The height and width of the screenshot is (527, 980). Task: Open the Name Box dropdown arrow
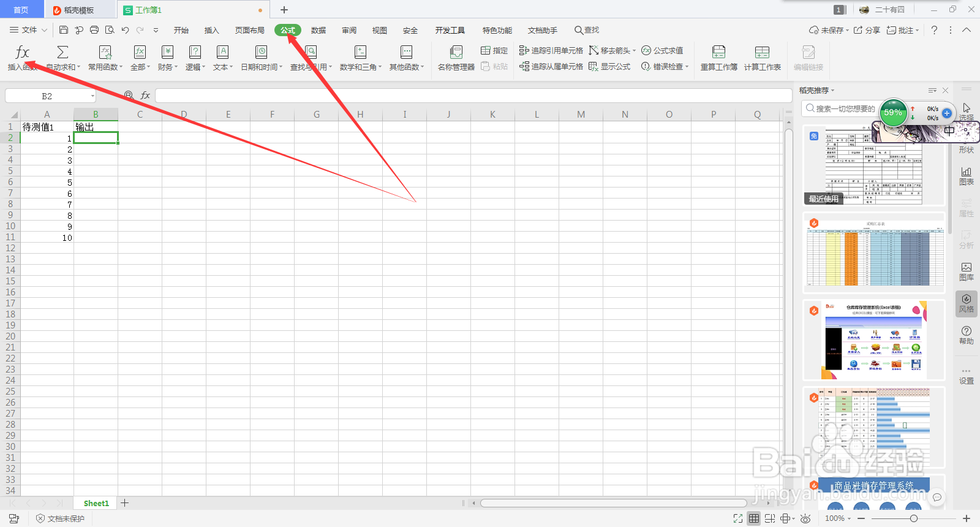pos(92,96)
